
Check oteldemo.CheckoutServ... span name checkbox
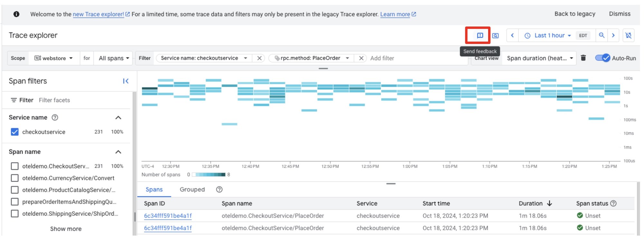coord(15,166)
